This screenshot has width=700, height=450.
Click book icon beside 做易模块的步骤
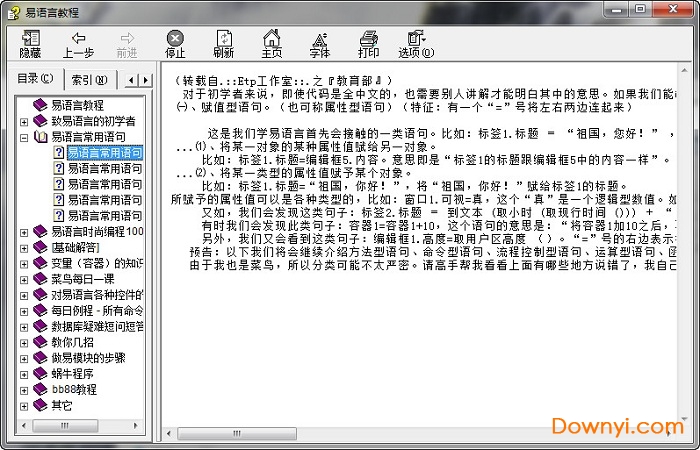(x=40, y=358)
